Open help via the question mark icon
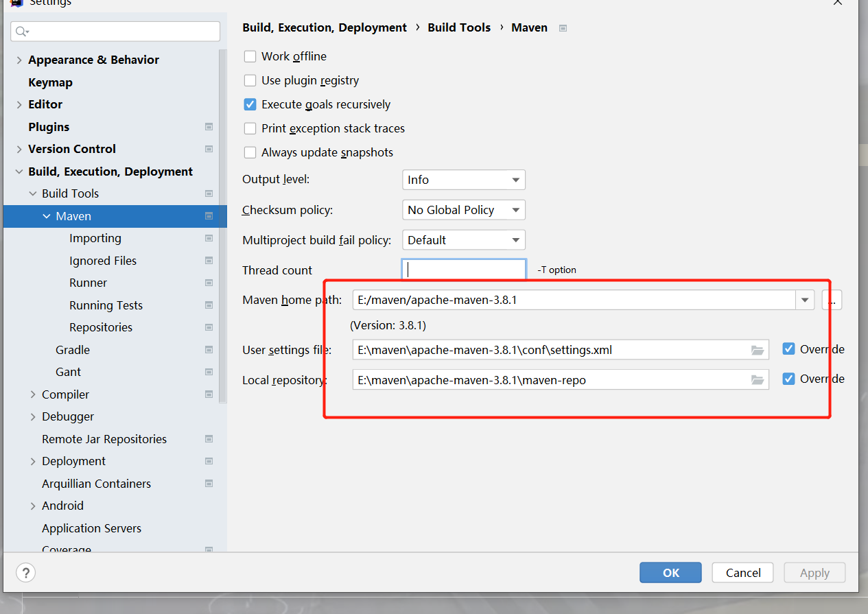868x614 pixels. pyautogui.click(x=25, y=573)
